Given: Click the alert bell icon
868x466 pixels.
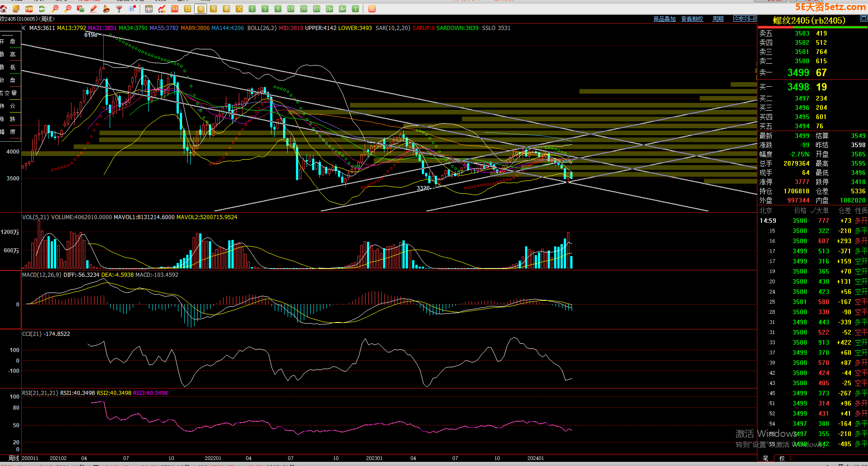Looking at the screenshot, I should pos(106,9).
